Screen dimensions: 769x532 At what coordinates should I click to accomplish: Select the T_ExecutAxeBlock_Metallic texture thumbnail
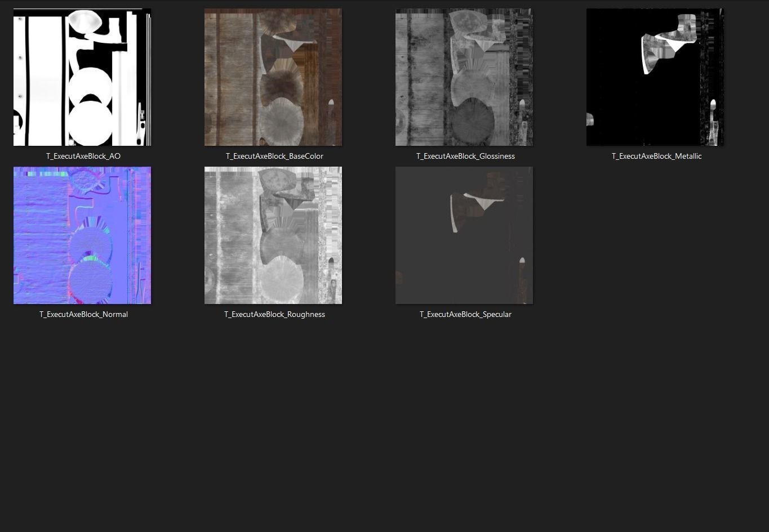(655, 77)
